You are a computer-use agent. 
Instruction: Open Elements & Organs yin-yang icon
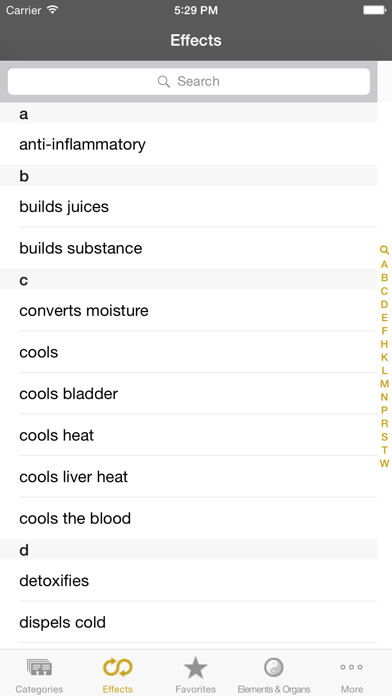pos(274,667)
